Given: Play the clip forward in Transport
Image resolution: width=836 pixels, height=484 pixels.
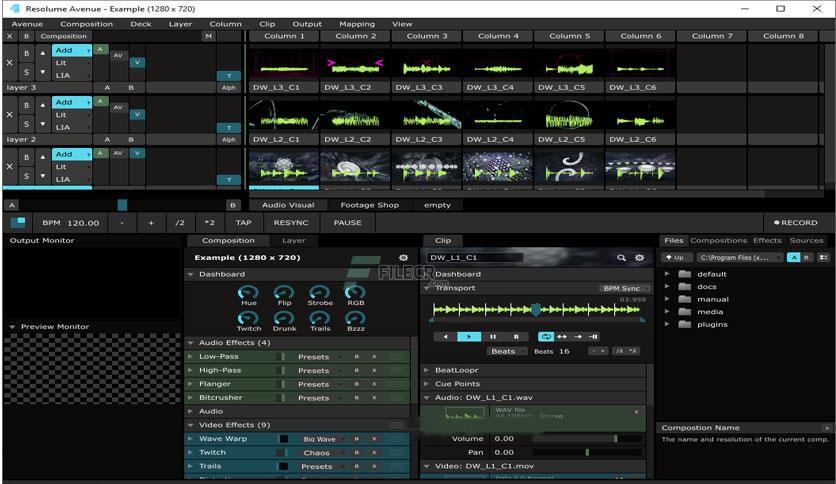Looking at the screenshot, I should pyautogui.click(x=469, y=336).
